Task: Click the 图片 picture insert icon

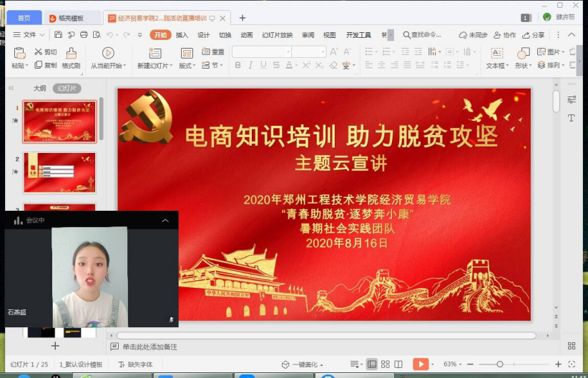Action: [x=541, y=51]
